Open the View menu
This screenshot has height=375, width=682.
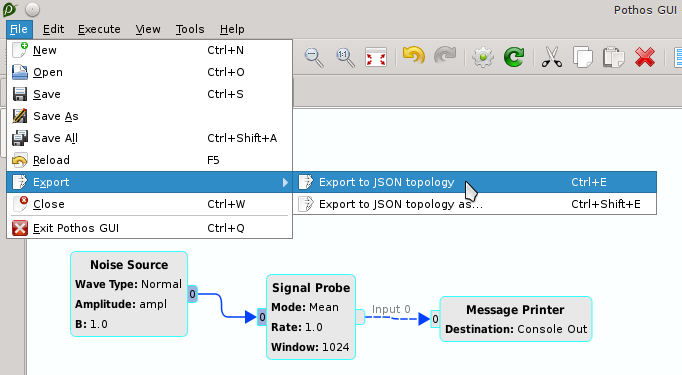coord(148,29)
